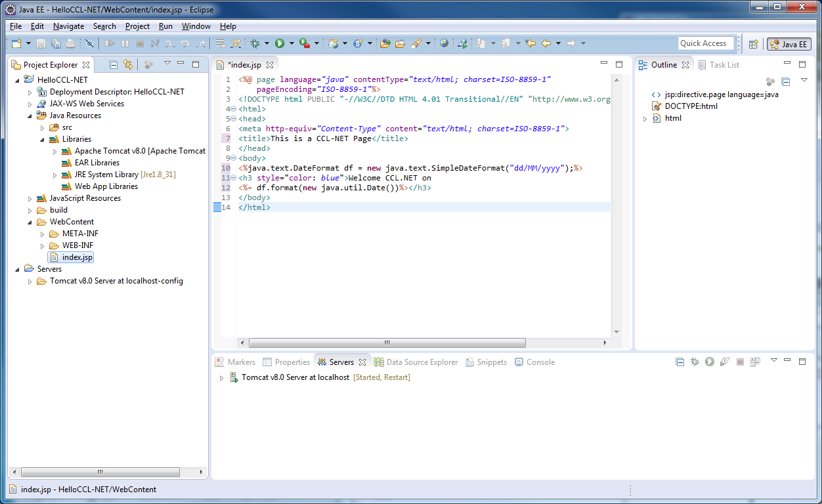Switch to the Console tab
Viewport: 822px width, 504px height.
coord(540,362)
